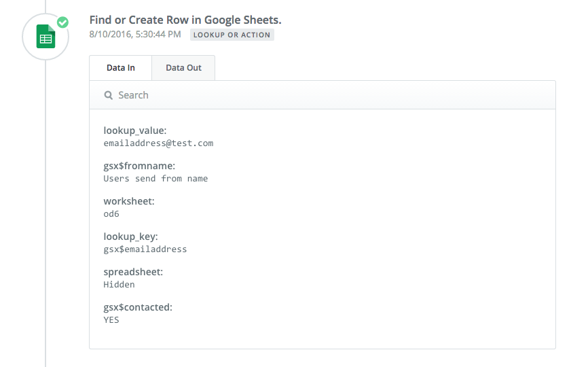Select the worksheet label
588x367 pixels.
[x=129, y=201]
